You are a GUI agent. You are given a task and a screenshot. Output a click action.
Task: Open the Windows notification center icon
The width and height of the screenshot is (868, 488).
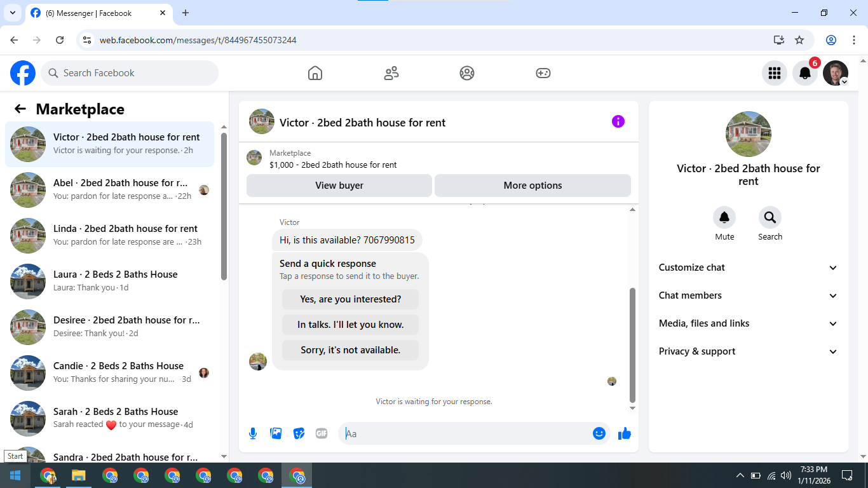point(847,475)
